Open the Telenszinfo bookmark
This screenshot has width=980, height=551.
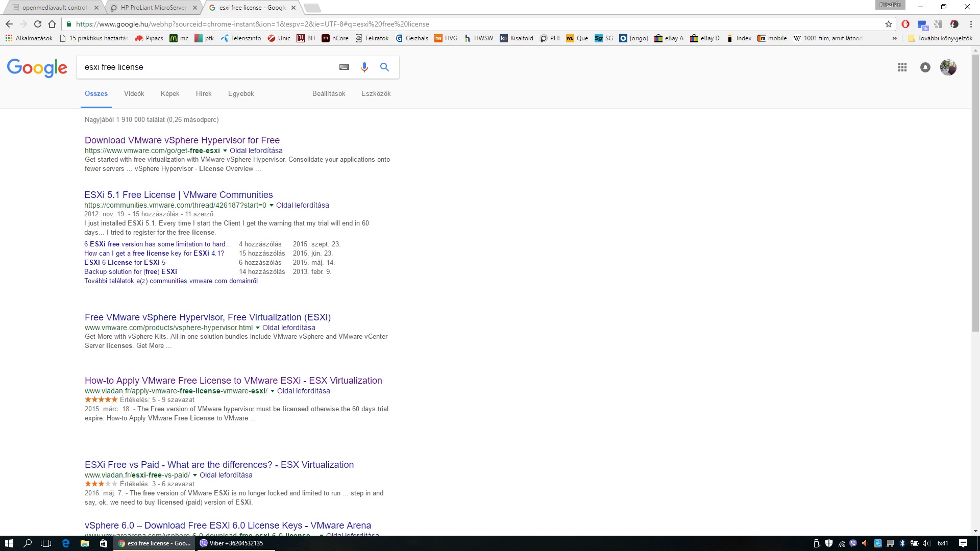[241, 38]
